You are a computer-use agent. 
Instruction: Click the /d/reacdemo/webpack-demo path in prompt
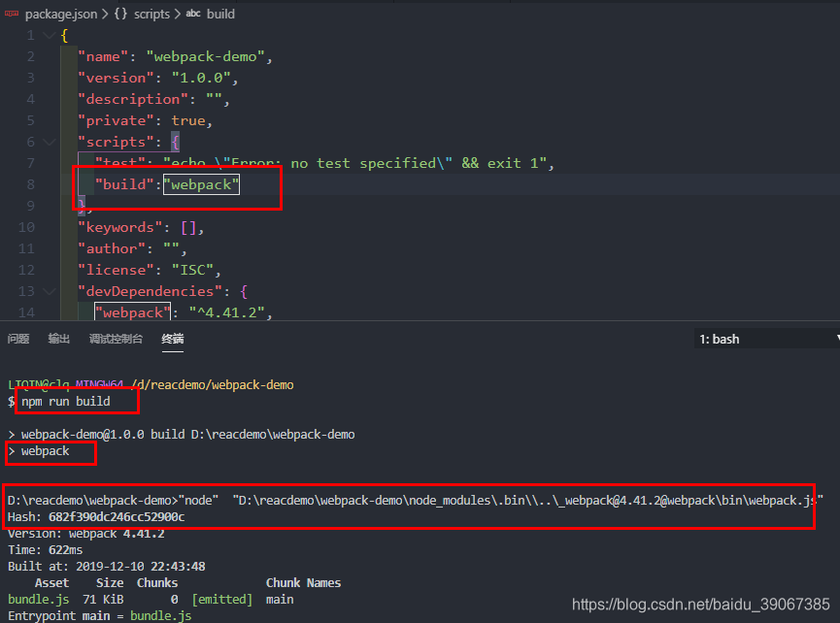(212, 385)
